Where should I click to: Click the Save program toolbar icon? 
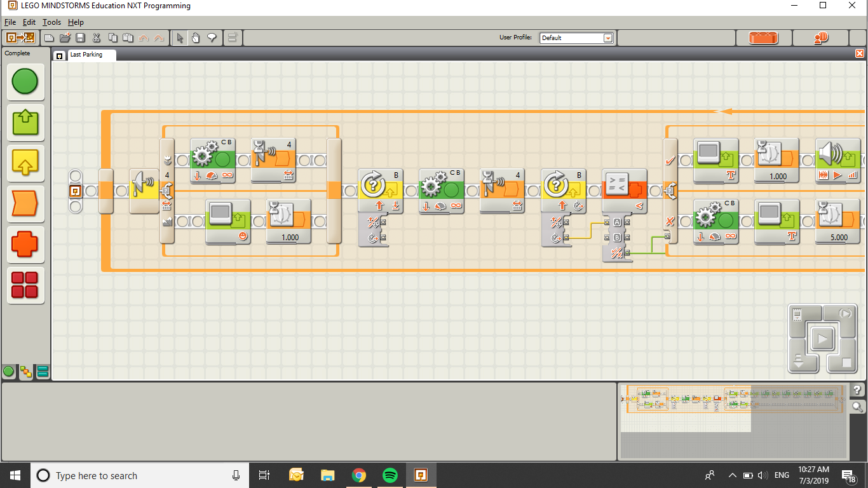point(81,38)
